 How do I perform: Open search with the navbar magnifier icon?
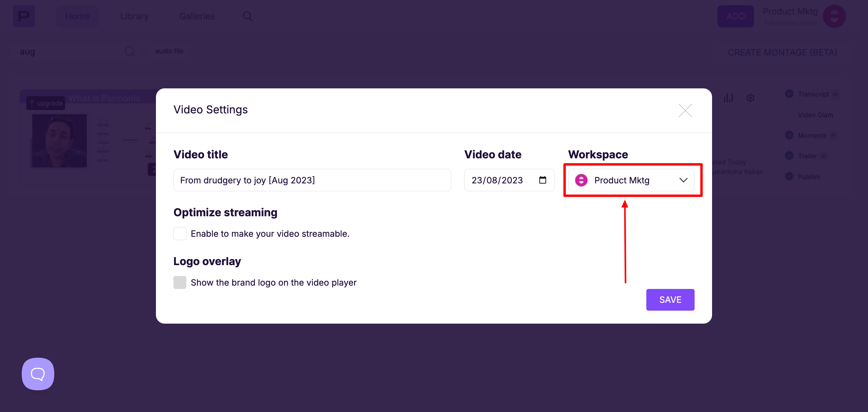tap(247, 16)
